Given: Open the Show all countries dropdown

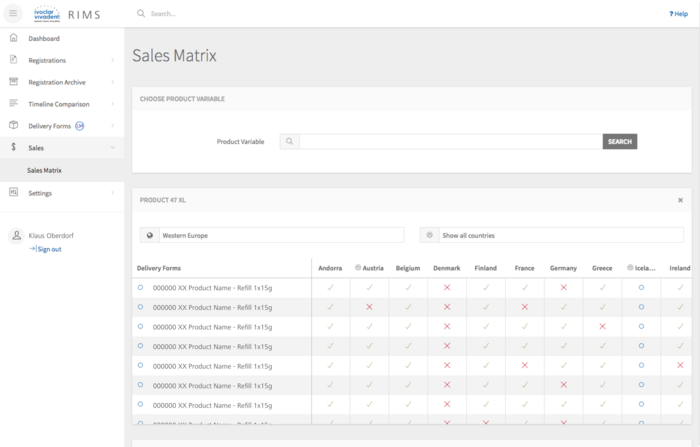Looking at the screenshot, I should (551, 235).
